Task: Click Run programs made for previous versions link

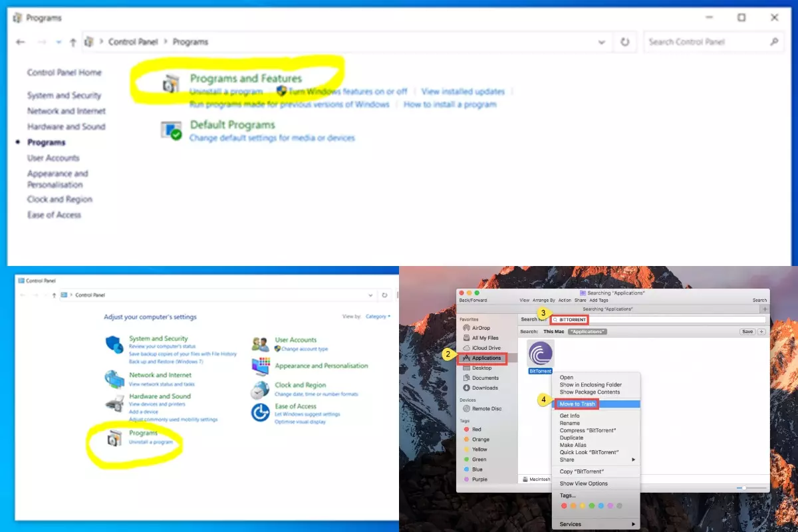Action: click(289, 104)
